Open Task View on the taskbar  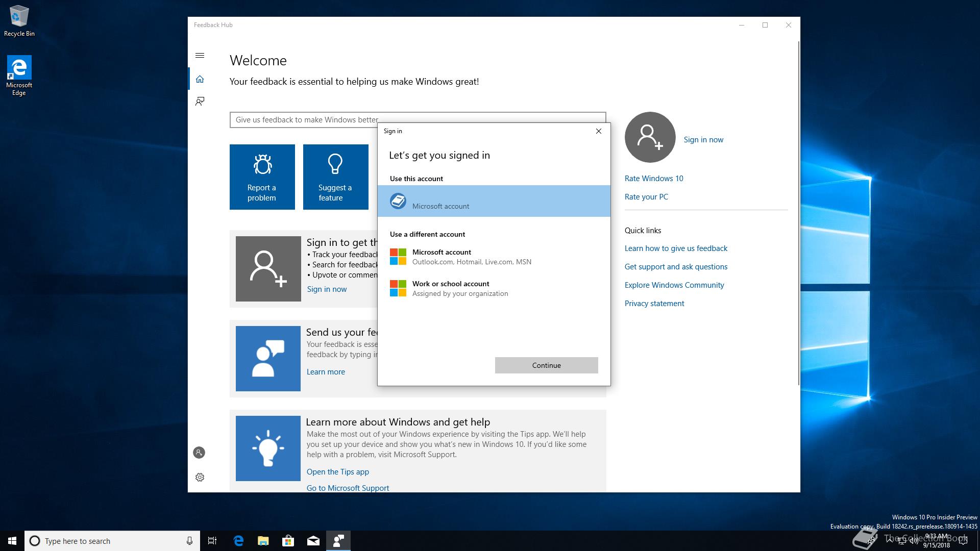tap(212, 541)
